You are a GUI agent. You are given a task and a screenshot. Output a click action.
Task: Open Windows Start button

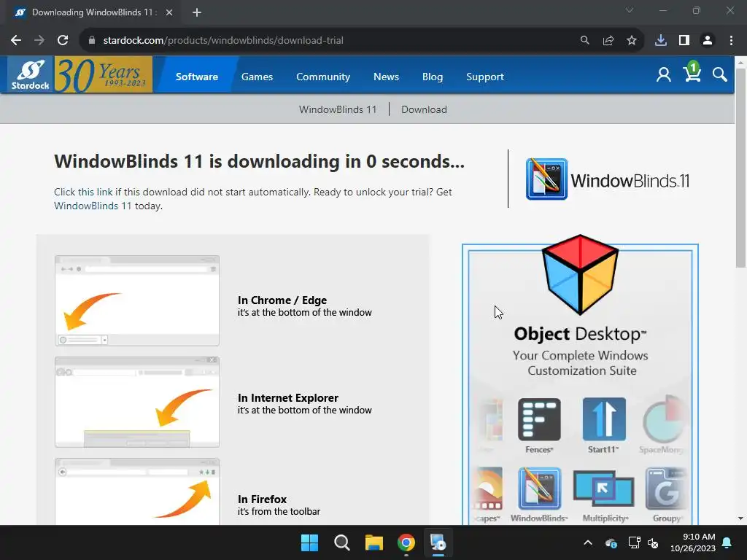(x=309, y=542)
